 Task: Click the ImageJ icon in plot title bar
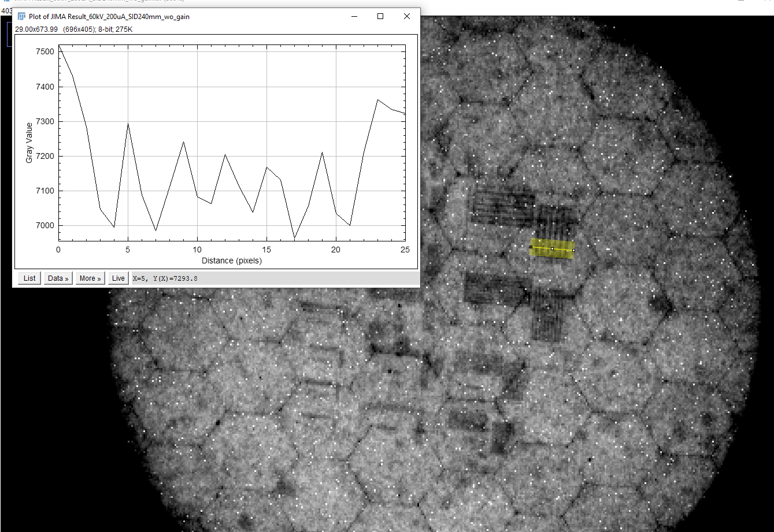tap(22, 17)
